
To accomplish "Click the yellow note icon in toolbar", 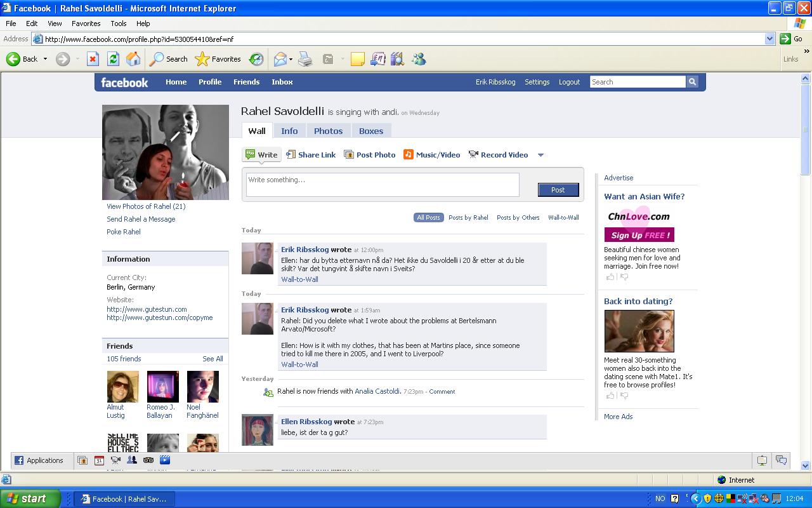I will tap(358, 59).
